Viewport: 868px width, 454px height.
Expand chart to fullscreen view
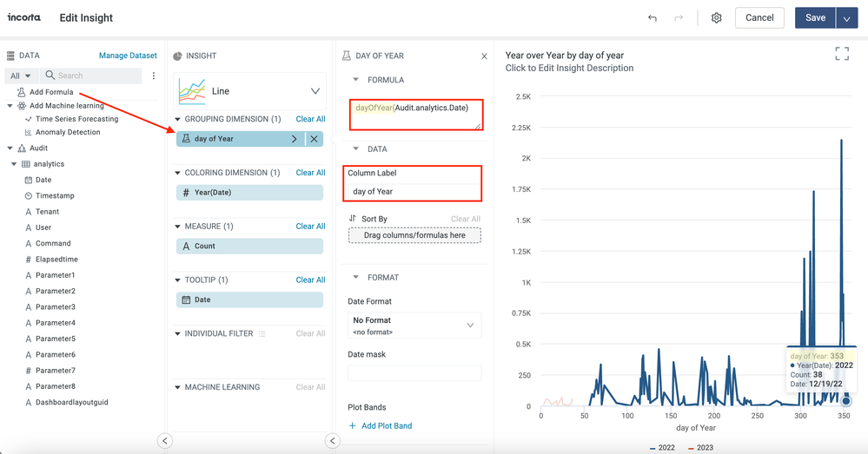coord(841,55)
